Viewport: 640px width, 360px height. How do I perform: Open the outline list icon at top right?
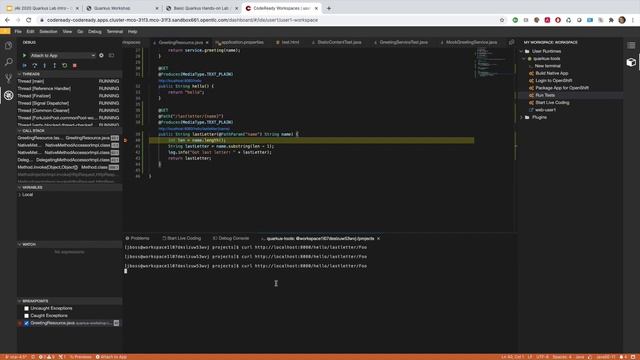pyautogui.click(x=631, y=45)
